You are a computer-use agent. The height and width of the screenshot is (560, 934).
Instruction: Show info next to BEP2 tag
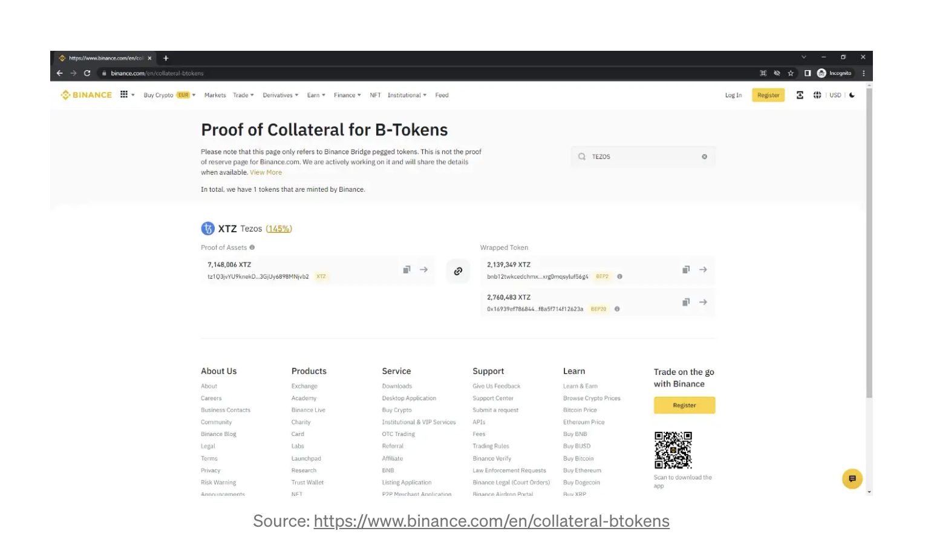(619, 276)
